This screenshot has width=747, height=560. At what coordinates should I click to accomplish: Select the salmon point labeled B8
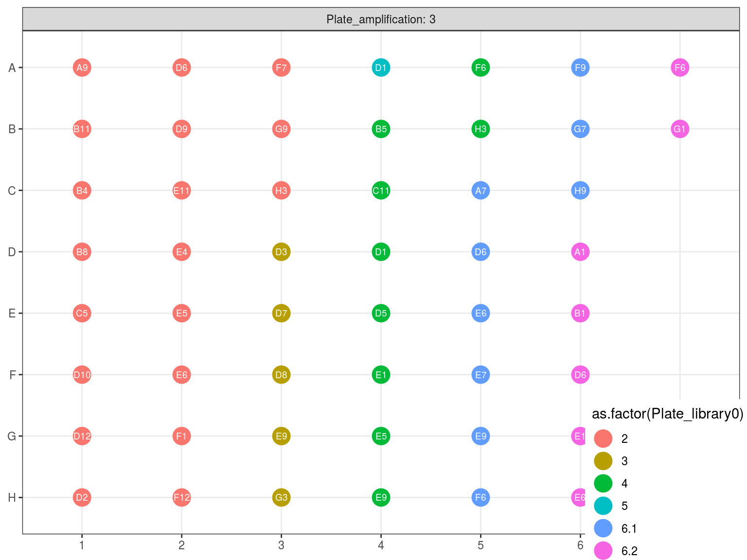point(82,252)
